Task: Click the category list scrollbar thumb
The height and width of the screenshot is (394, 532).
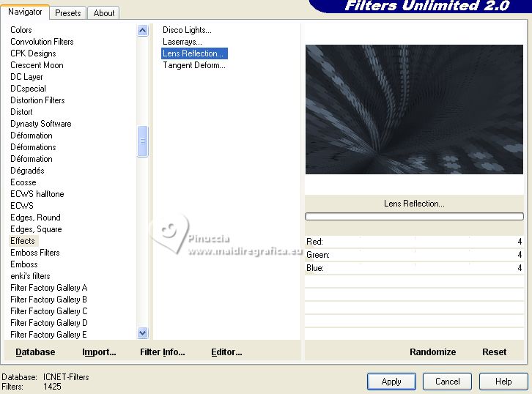Action: tap(142, 141)
